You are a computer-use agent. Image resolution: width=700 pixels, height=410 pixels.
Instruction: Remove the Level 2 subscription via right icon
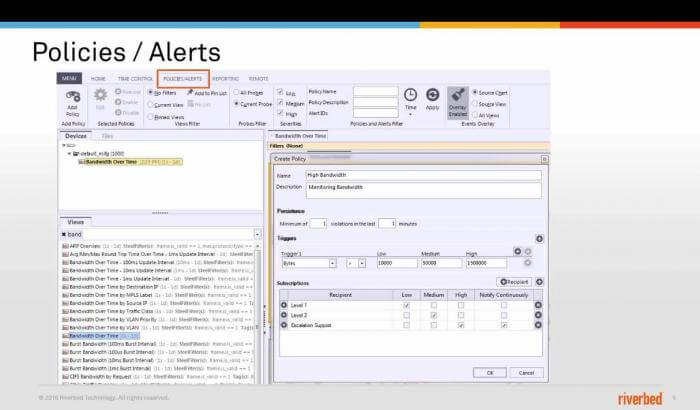[538, 315]
